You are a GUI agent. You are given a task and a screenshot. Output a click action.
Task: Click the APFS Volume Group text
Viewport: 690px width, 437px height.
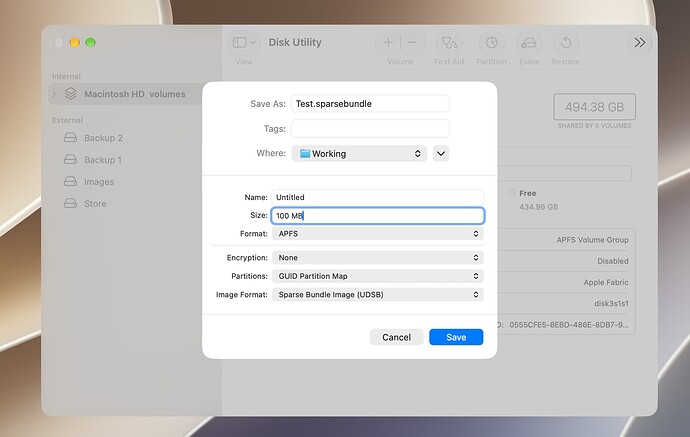592,240
